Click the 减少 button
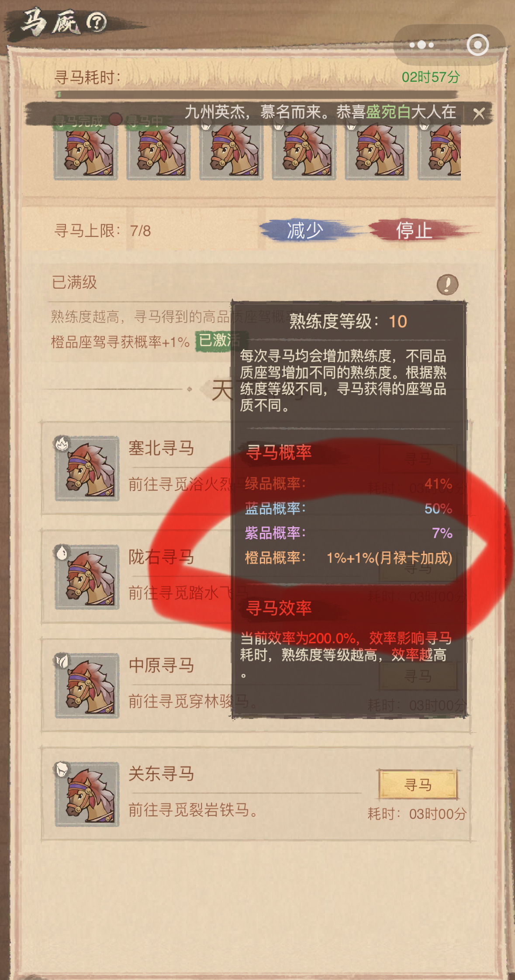Screen dimensions: 515x980 click(x=305, y=230)
